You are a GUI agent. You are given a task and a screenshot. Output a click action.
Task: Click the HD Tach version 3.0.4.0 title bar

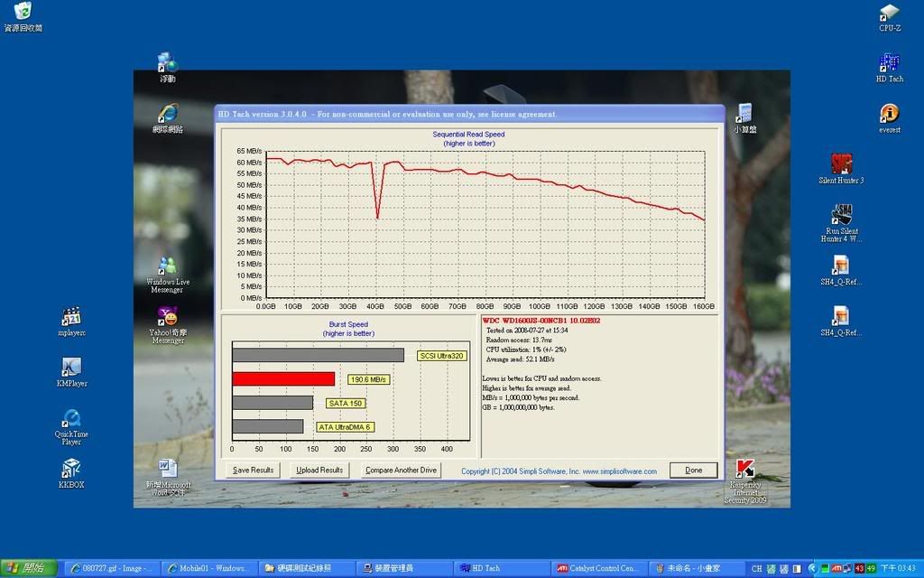[469, 114]
